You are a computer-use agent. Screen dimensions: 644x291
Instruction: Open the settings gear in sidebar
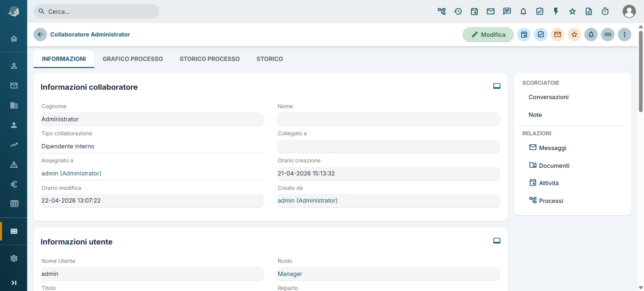coord(14,258)
